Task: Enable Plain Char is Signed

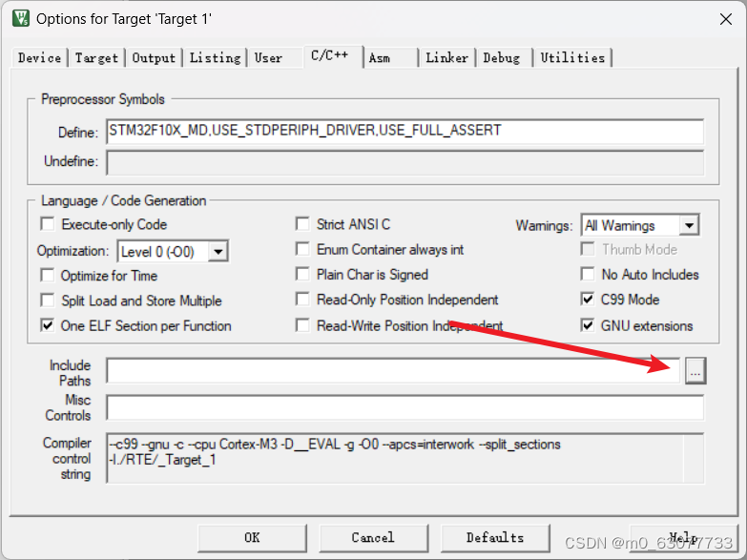Action: click(x=302, y=275)
